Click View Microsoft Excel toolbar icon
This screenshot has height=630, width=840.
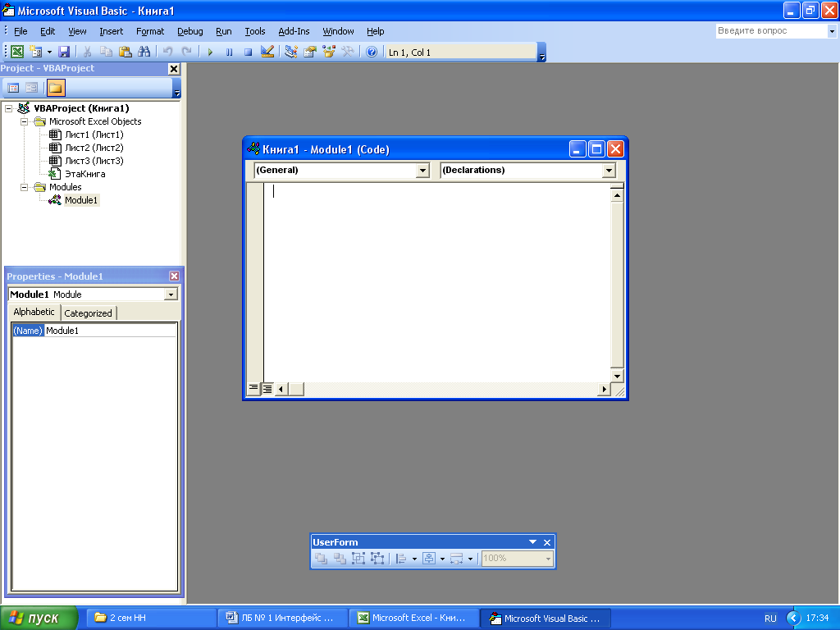(x=17, y=52)
